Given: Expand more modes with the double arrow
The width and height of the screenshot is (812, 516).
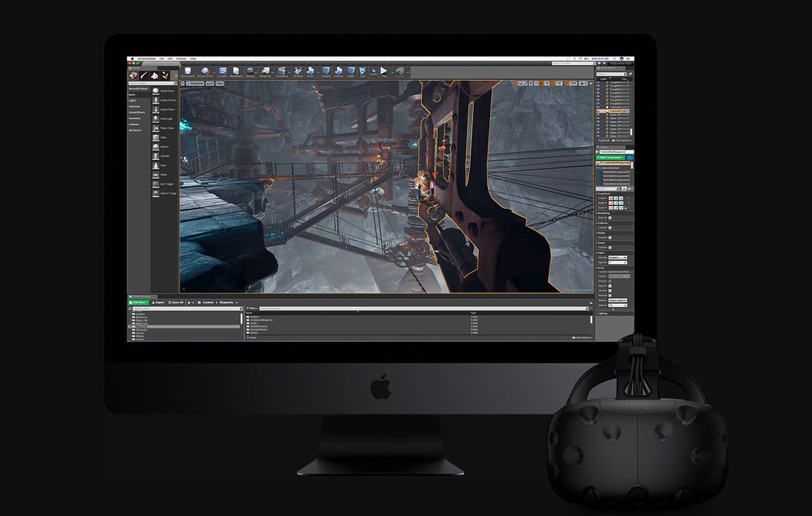Looking at the screenshot, I should (x=175, y=76).
